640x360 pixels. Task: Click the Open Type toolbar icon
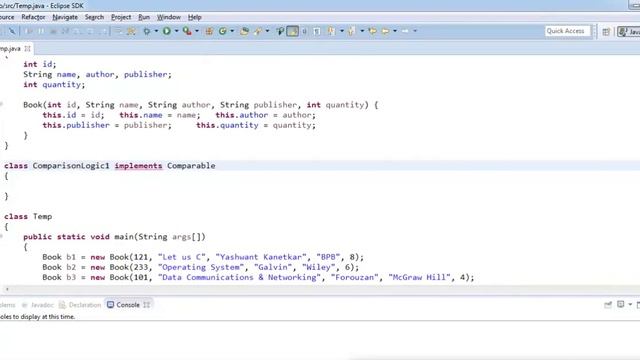[244, 31]
